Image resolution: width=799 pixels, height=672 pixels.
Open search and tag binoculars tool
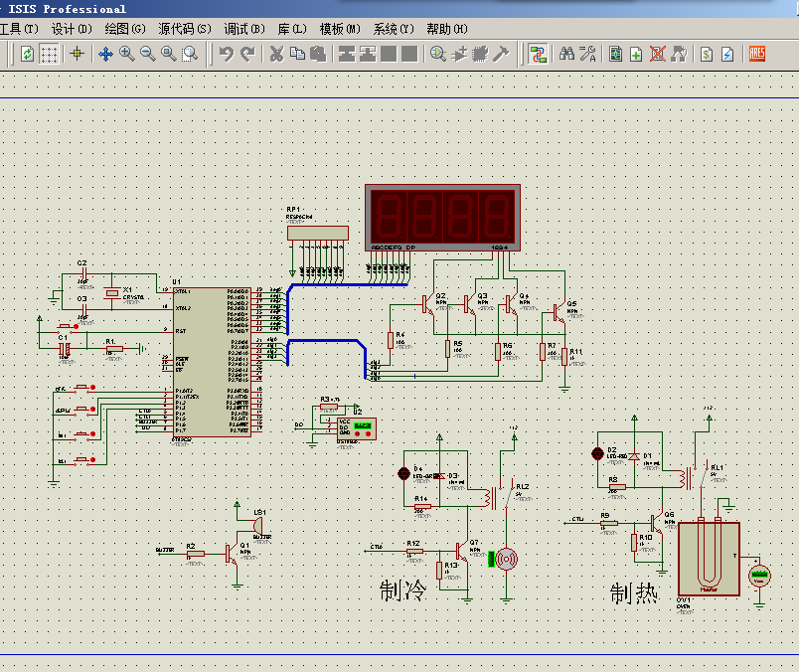[567, 54]
